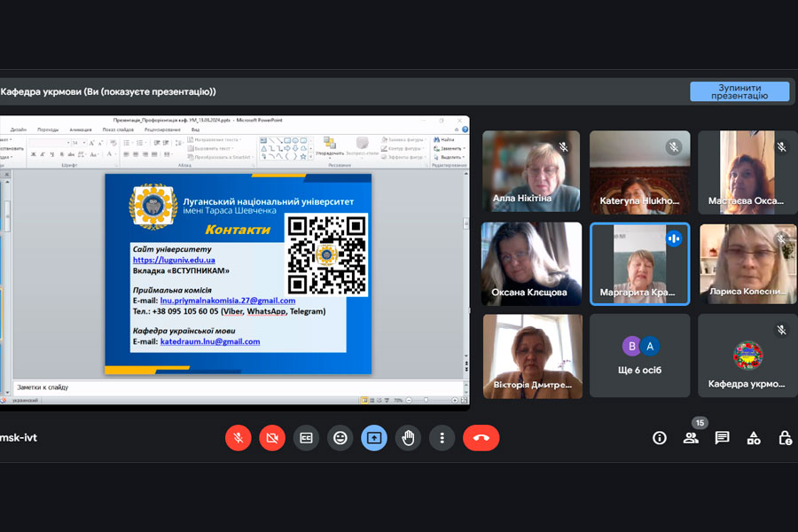Screen dimensions: 798x532
Task: Click slide pane vertical scrollbar
Action: pyautogui.click(x=466, y=265)
